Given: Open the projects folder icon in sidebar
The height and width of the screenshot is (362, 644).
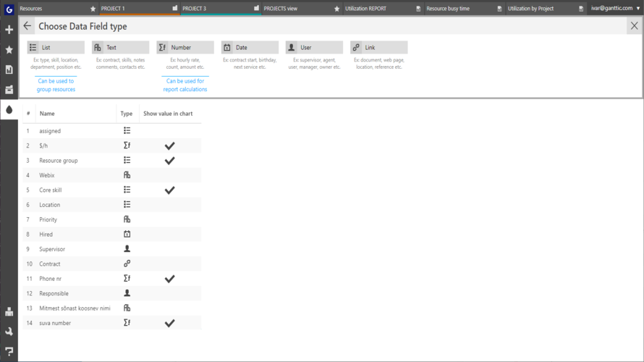Looking at the screenshot, I should 9,90.
